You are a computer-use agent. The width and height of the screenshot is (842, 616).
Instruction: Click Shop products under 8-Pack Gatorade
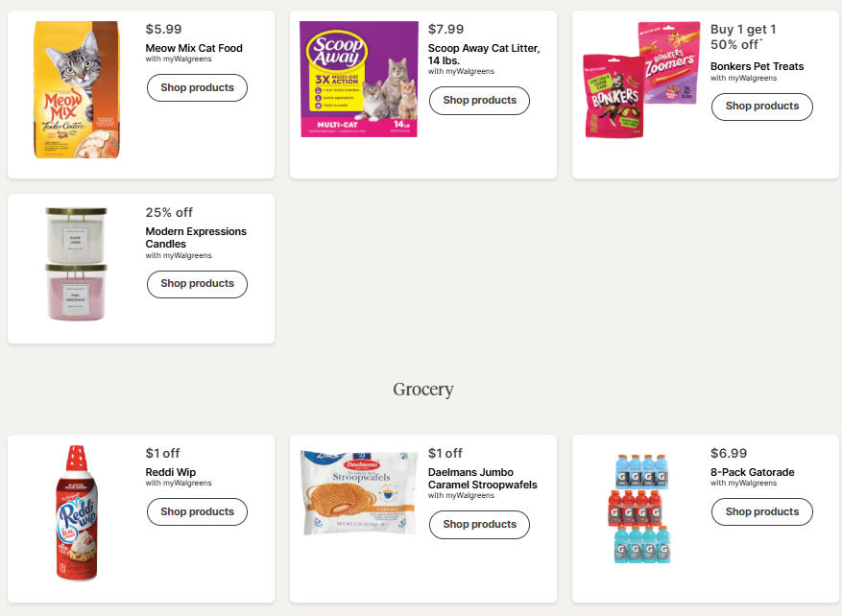click(x=761, y=512)
